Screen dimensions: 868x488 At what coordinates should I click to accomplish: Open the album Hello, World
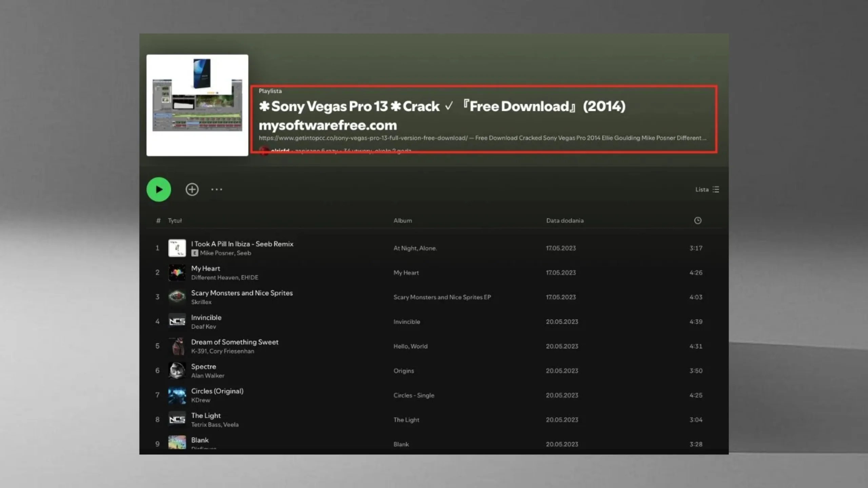(410, 346)
